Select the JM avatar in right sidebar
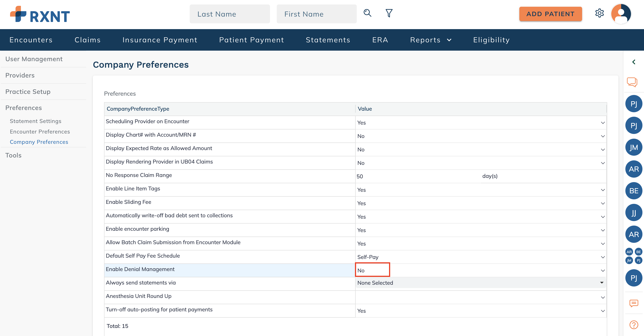 (634, 147)
